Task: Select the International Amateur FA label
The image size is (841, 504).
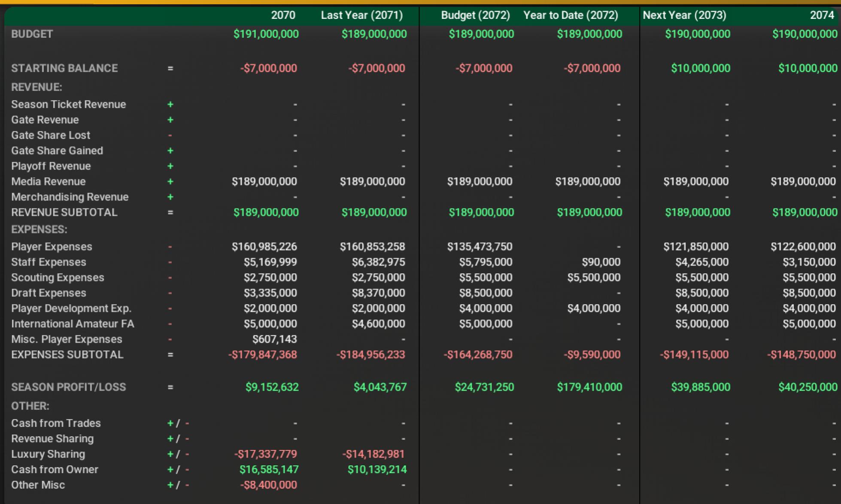Action: [73, 324]
